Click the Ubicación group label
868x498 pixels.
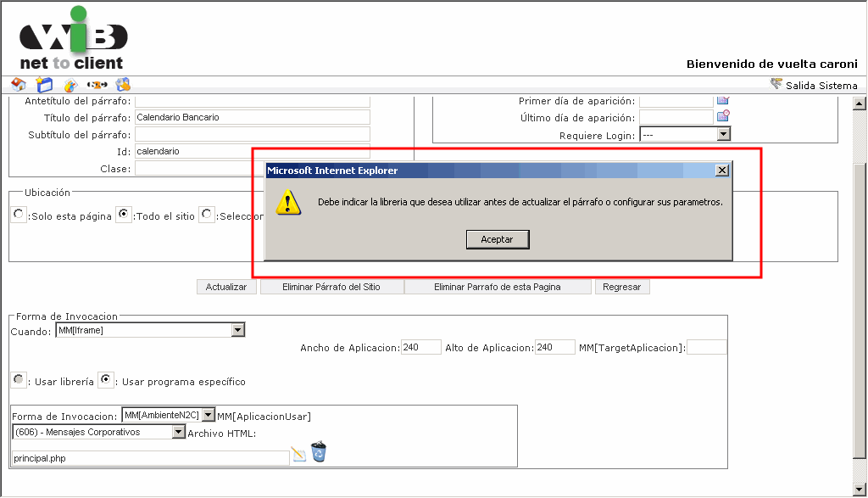tap(47, 193)
